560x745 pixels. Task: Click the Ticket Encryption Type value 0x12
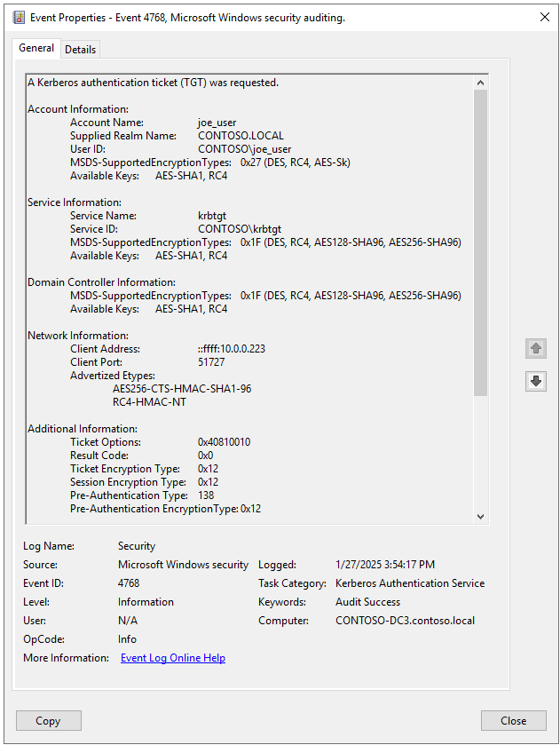click(x=208, y=469)
